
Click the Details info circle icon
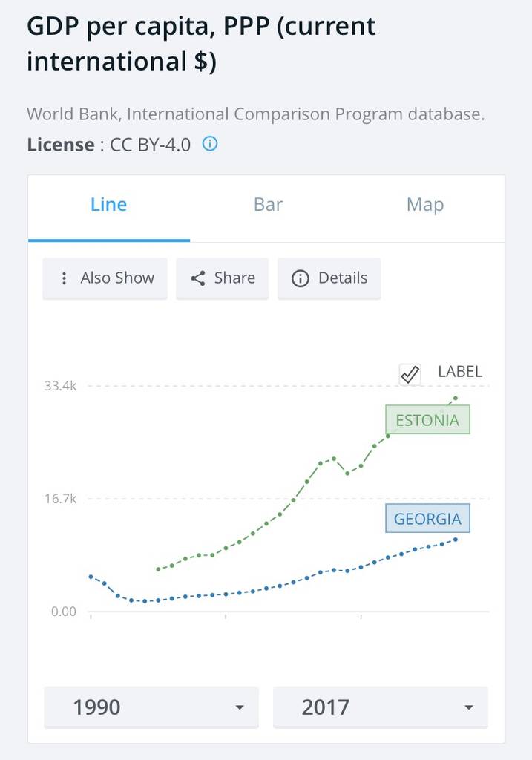[300, 278]
